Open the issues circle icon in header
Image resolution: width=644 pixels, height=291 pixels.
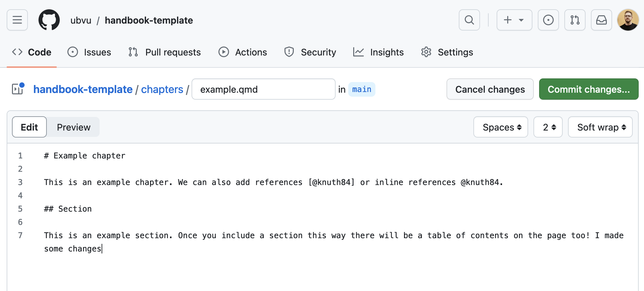(548, 20)
